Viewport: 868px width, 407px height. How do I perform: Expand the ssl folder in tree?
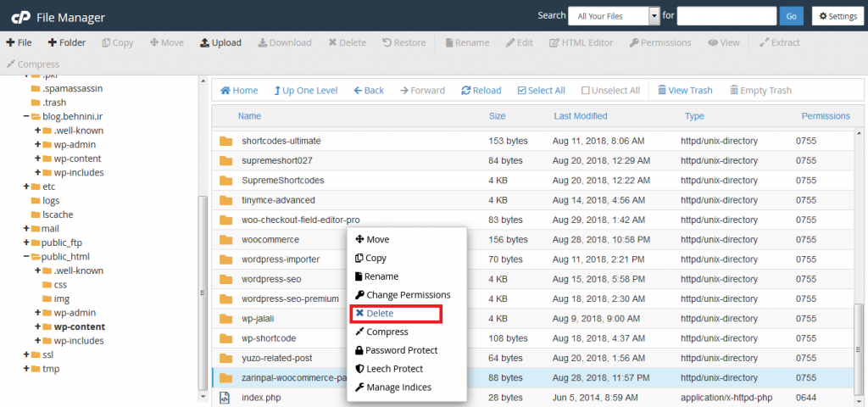click(x=26, y=354)
